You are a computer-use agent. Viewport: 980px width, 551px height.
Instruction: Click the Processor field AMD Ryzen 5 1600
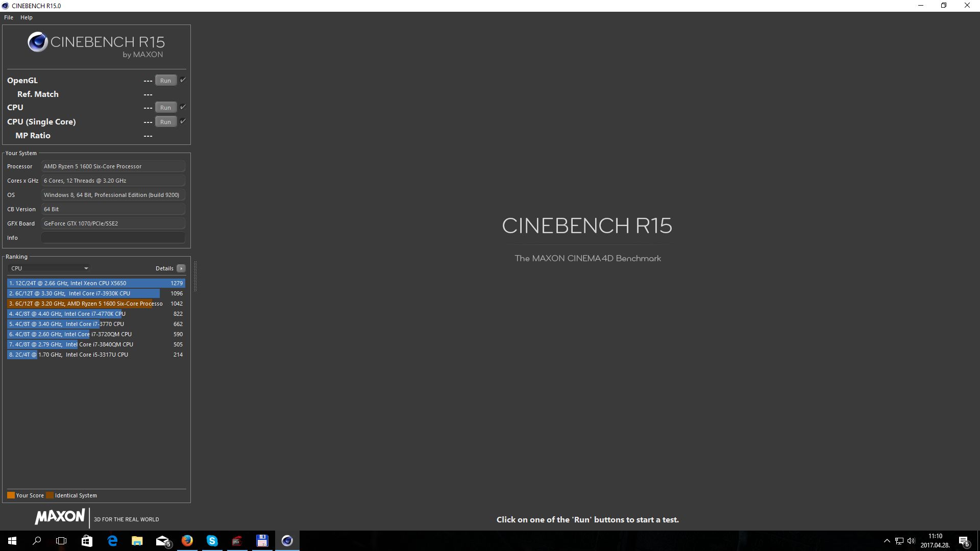(x=113, y=166)
